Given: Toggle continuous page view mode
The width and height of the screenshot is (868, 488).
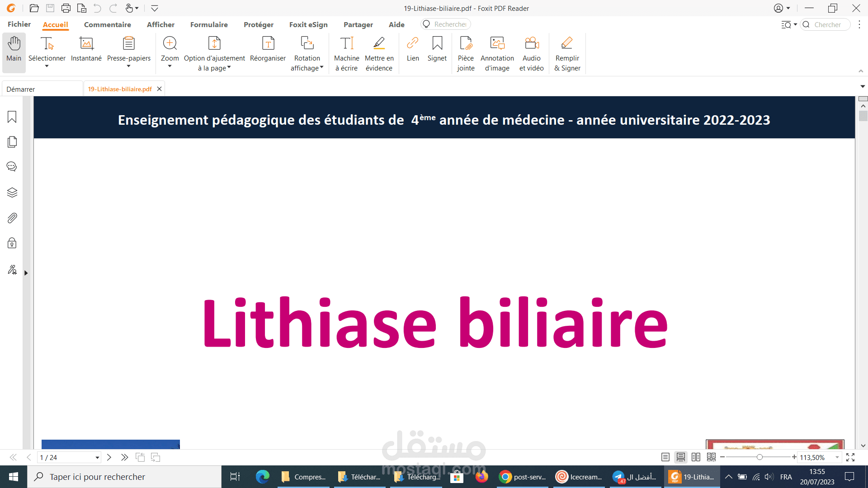Looking at the screenshot, I should click(681, 457).
